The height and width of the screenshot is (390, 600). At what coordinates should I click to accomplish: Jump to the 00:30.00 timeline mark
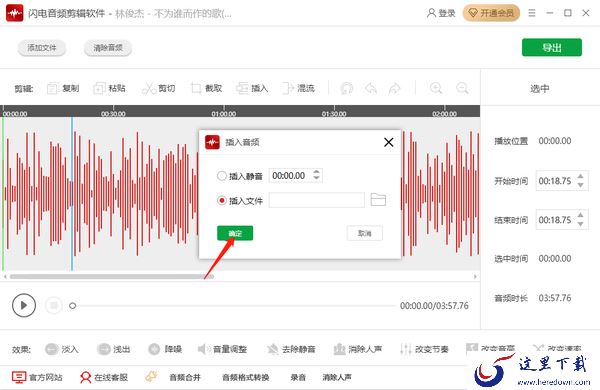click(x=113, y=114)
